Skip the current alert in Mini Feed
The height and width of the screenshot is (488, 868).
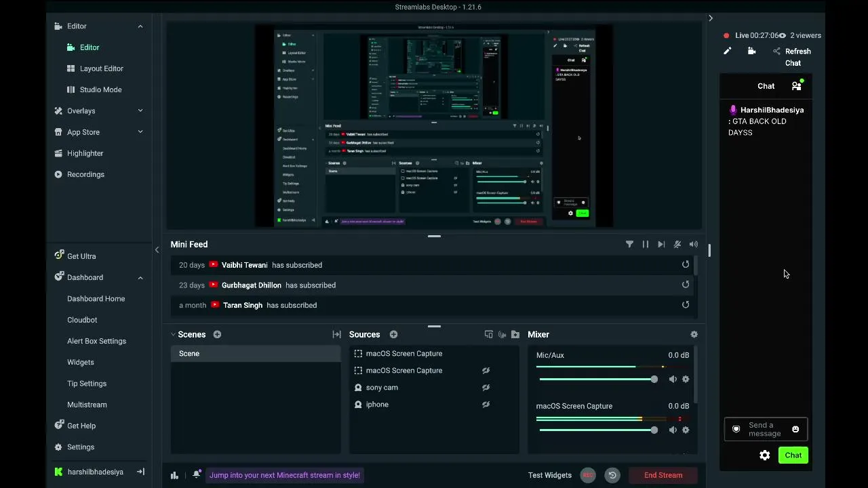(661, 244)
